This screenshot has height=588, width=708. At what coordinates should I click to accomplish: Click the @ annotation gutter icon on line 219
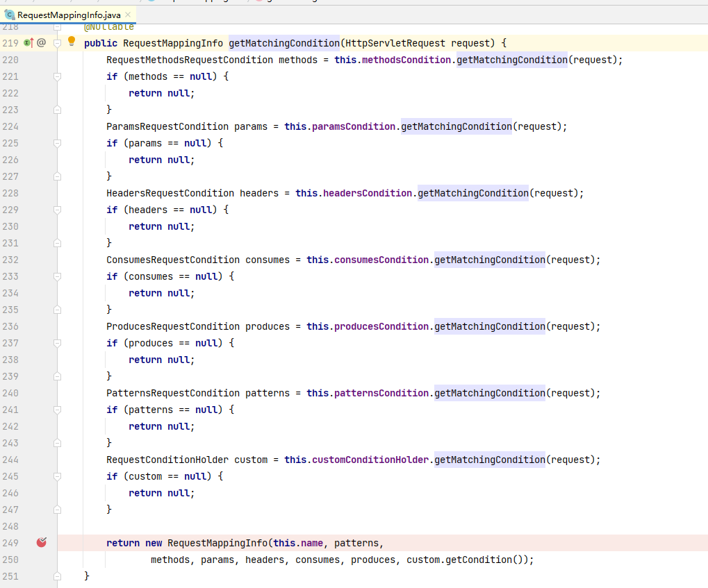(41, 43)
